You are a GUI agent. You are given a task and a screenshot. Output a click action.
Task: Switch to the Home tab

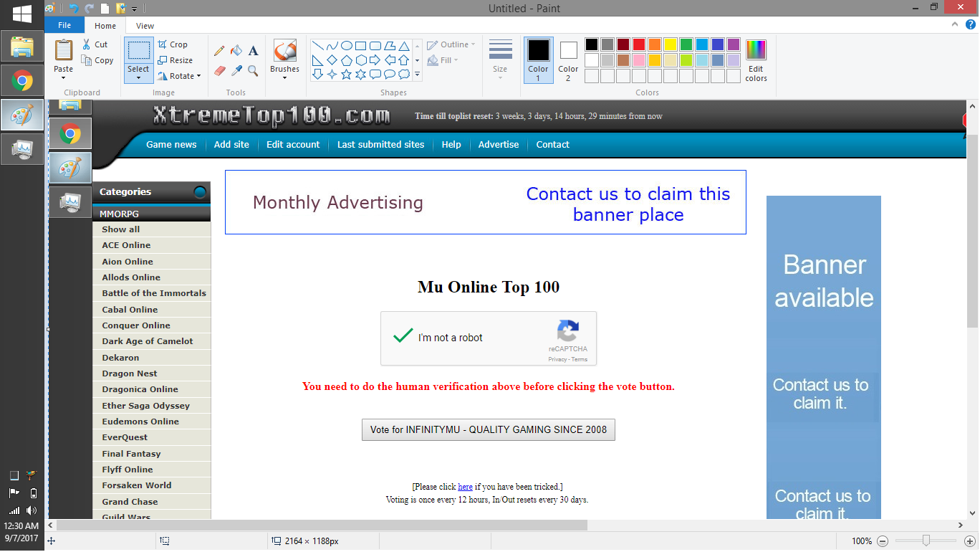(105, 26)
